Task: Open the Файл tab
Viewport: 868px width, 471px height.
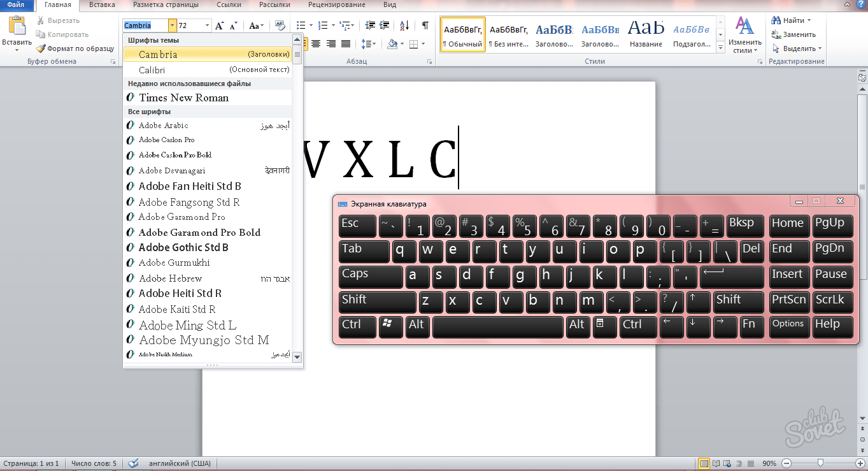Action: [x=16, y=4]
